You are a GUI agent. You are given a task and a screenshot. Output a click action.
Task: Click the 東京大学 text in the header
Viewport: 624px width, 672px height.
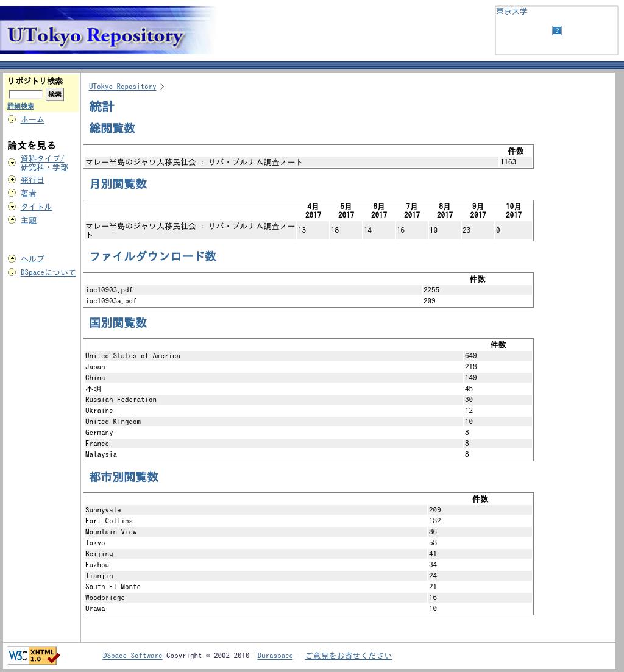512,11
